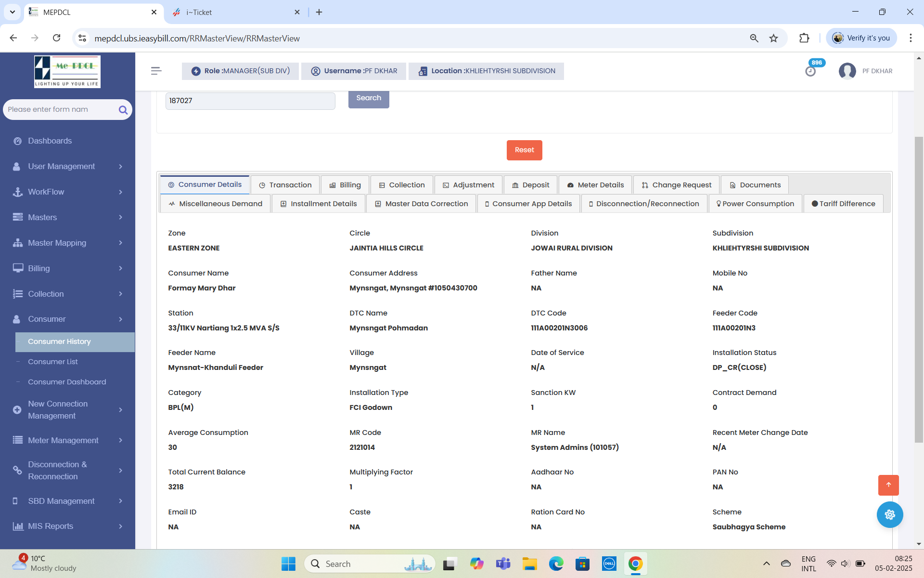The image size is (924, 578).
Task: Click the PF DKHAR profile avatar
Action: (x=847, y=71)
